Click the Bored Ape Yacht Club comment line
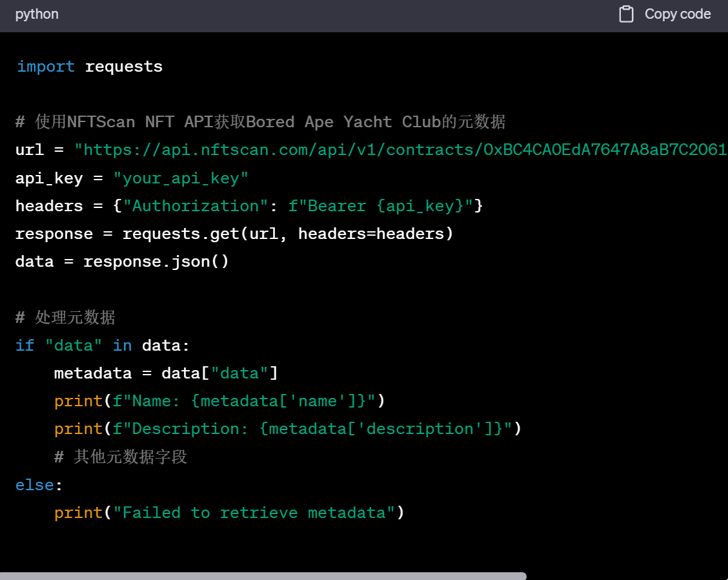The width and height of the screenshot is (728, 580). (258, 121)
